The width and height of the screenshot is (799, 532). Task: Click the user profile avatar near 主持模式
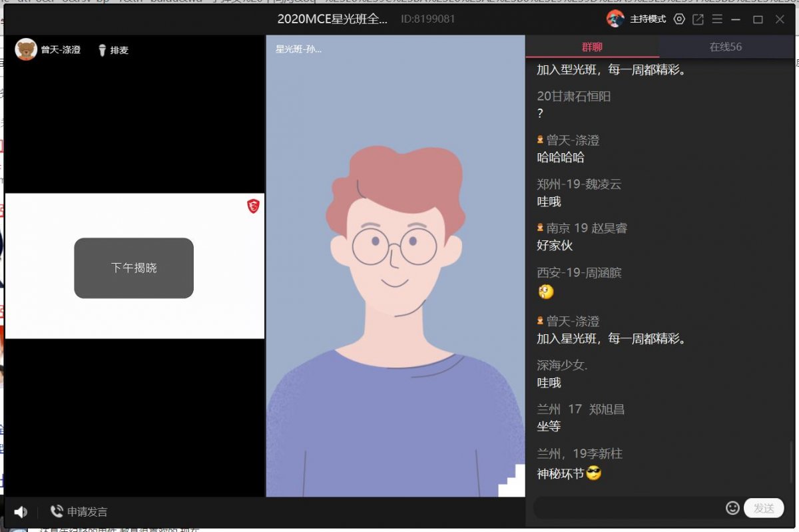tap(615, 19)
